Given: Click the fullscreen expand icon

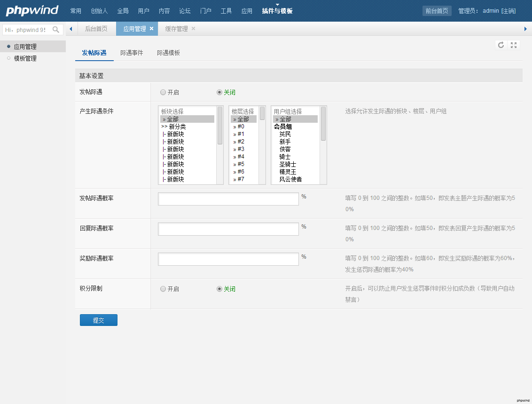Looking at the screenshot, I should 514,45.
